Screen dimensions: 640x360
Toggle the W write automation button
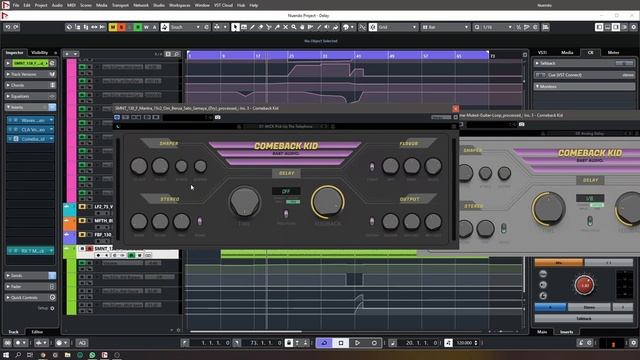click(146, 27)
